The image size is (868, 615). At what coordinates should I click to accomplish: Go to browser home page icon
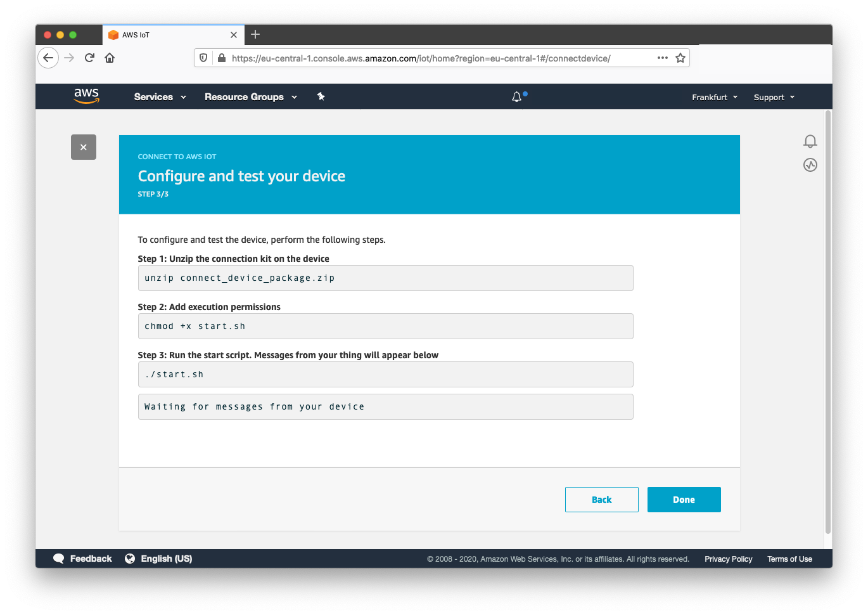point(110,58)
